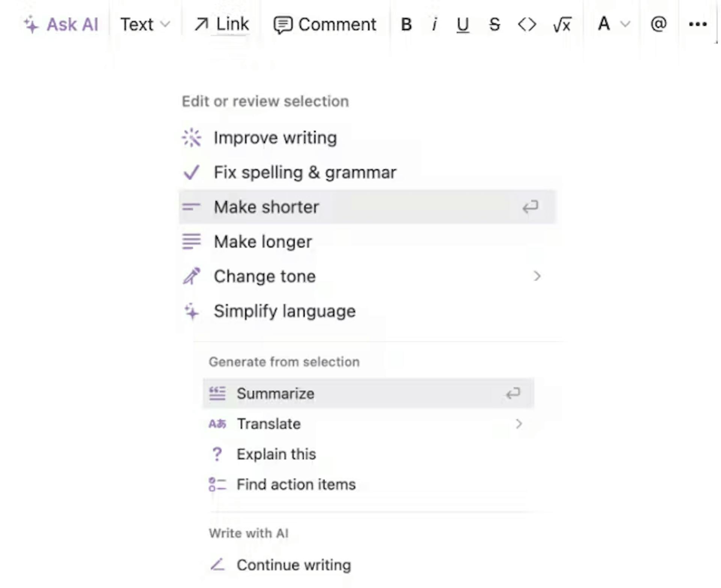The image size is (721, 588).
Task: Underline the selected text
Action: [462, 24]
